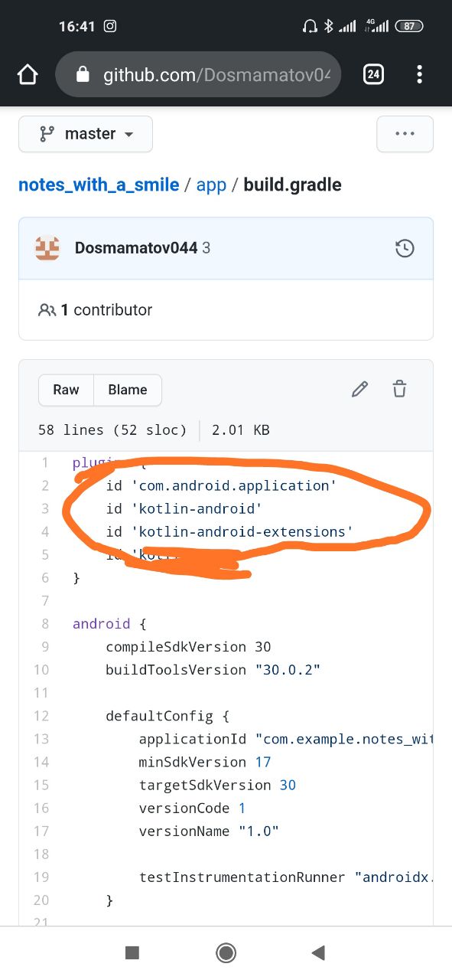
Task: Tap the Android back navigation triangle
Action: pos(318,952)
